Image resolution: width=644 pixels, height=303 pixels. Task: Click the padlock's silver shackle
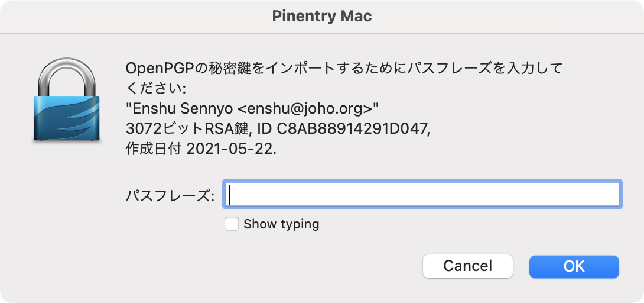[66, 78]
